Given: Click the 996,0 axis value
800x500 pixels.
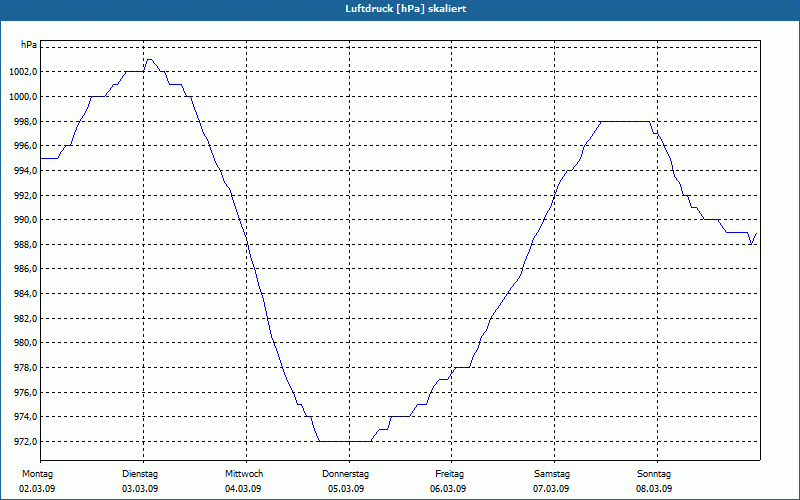Looking at the screenshot, I should pos(26,146).
